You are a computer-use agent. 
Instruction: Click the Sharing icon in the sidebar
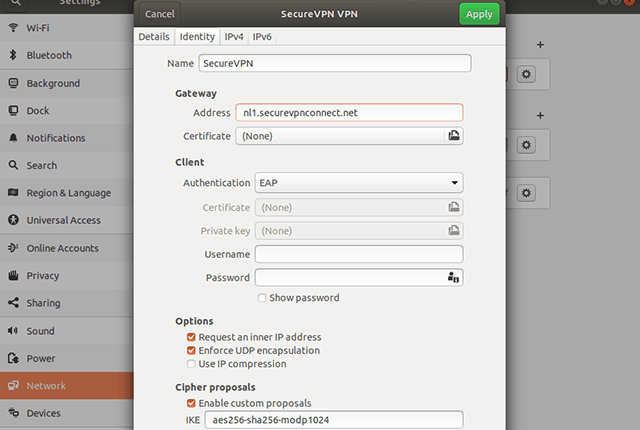coord(13,302)
